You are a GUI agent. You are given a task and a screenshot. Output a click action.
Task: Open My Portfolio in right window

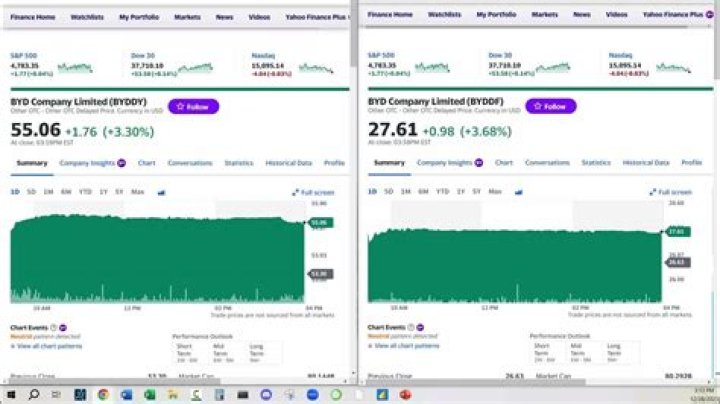click(496, 15)
